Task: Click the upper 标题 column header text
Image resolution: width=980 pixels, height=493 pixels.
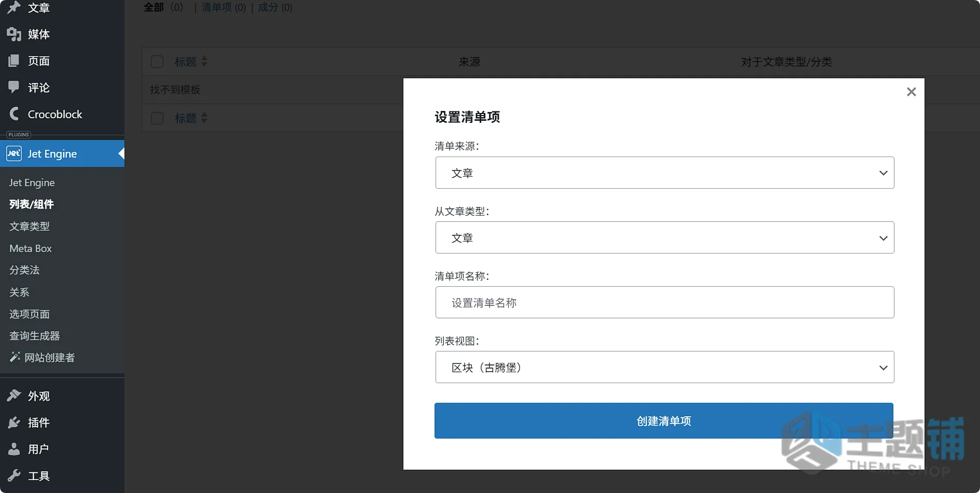Action: tap(186, 62)
